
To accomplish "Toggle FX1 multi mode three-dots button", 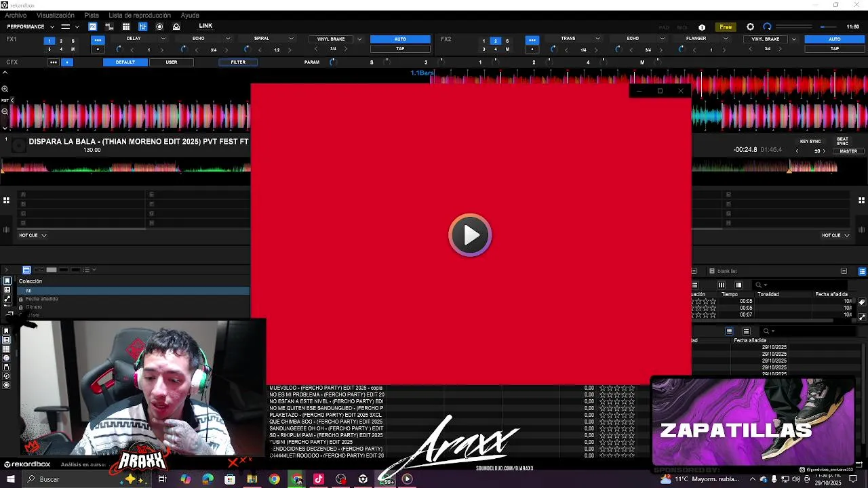I will coord(98,40).
